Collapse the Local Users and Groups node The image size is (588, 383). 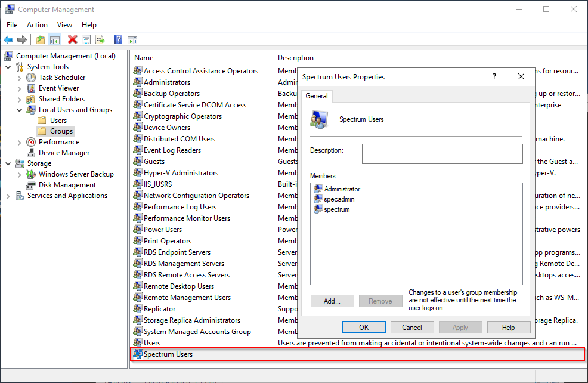19,110
